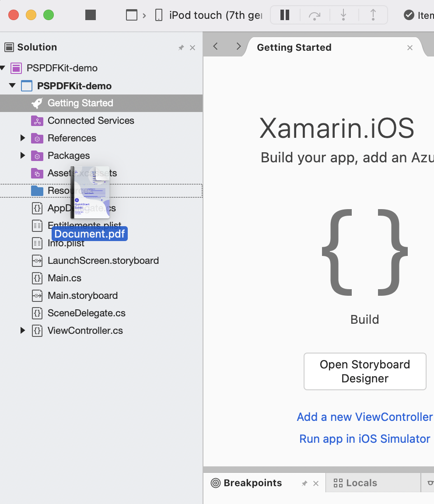Open Main.storyboard
This screenshot has width=434, height=504.
(83, 296)
